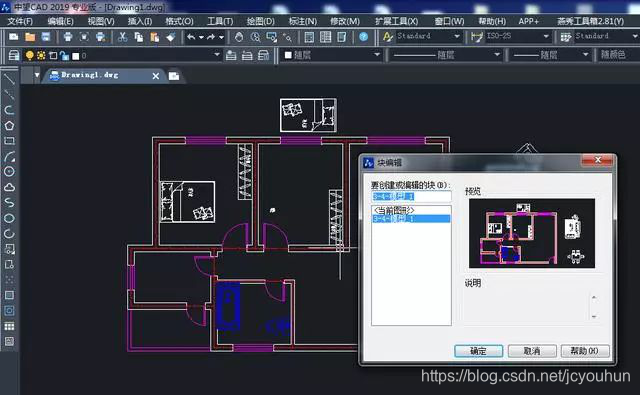Viewport: 640px width, 395px height.
Task: Click the Undo arrow
Action: [191, 37]
